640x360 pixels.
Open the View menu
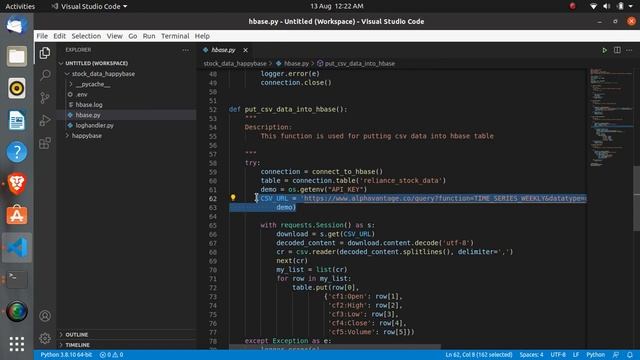115,36
